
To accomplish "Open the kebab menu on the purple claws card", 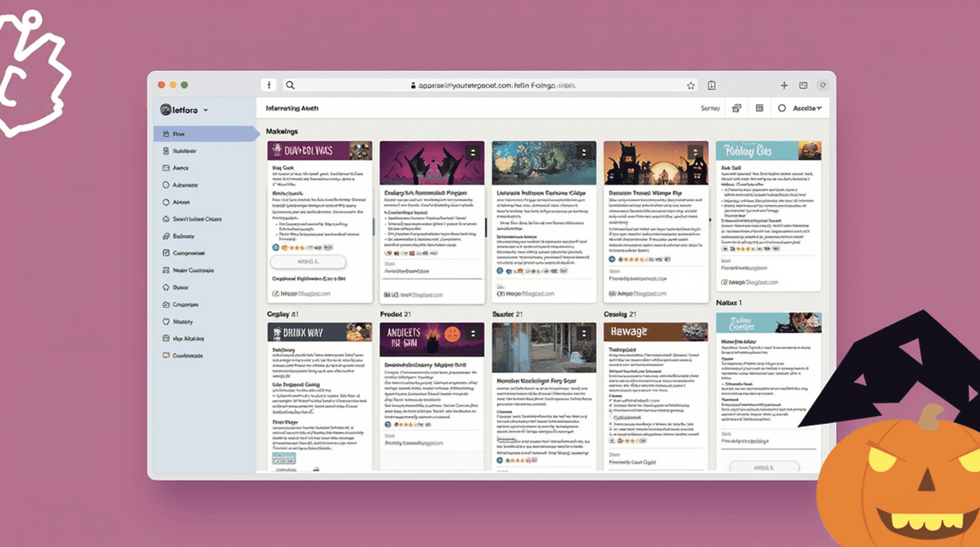I will click(x=472, y=152).
